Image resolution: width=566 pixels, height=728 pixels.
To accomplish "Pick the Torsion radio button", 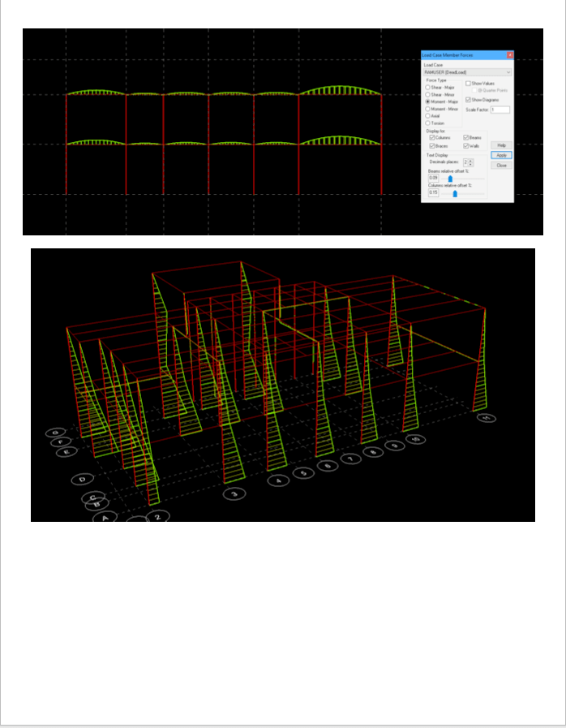I will [428, 123].
